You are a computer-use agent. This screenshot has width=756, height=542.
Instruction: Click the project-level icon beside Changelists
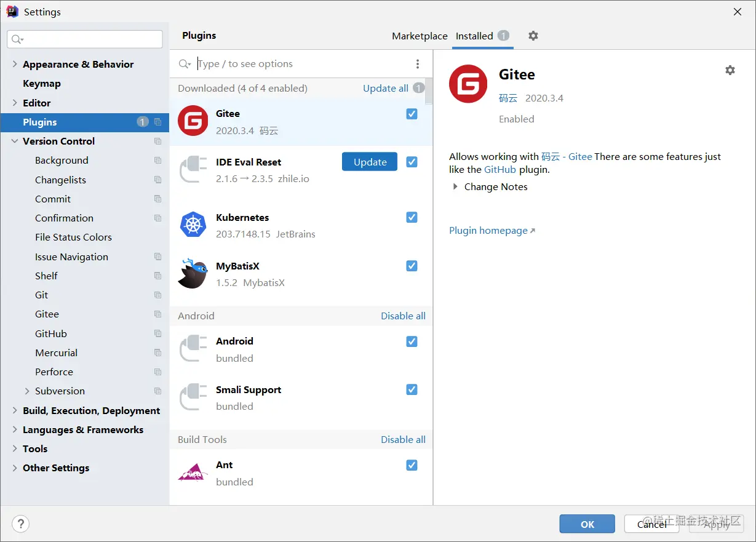pos(158,180)
